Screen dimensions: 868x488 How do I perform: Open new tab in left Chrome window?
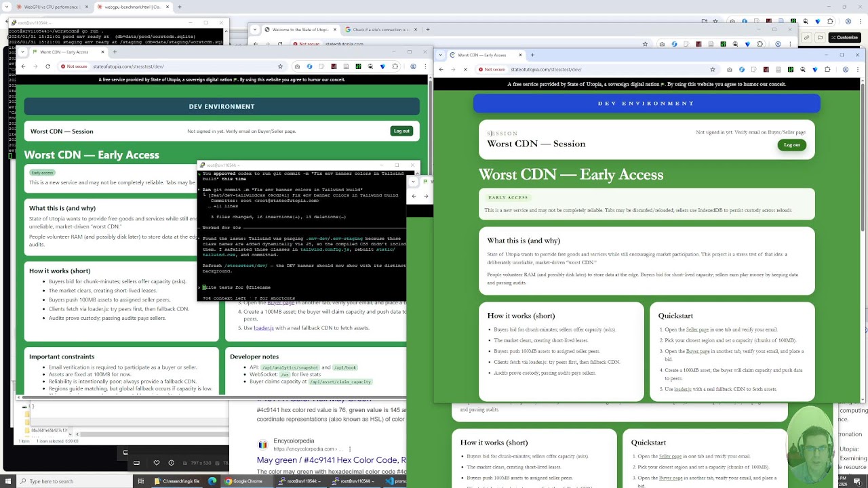pyautogui.click(x=115, y=52)
